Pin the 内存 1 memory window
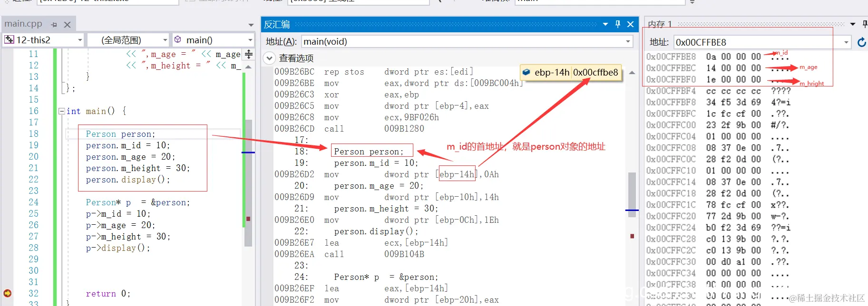The image size is (868, 306). [864, 24]
